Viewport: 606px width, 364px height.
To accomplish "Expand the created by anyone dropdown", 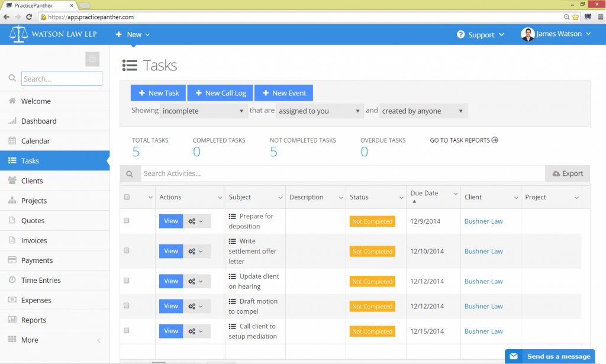I will (423, 111).
